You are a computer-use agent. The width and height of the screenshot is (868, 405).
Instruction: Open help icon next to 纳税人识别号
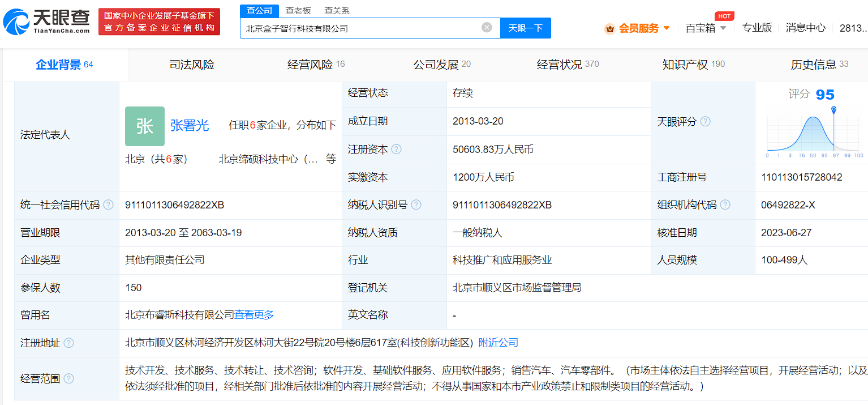[416, 205]
